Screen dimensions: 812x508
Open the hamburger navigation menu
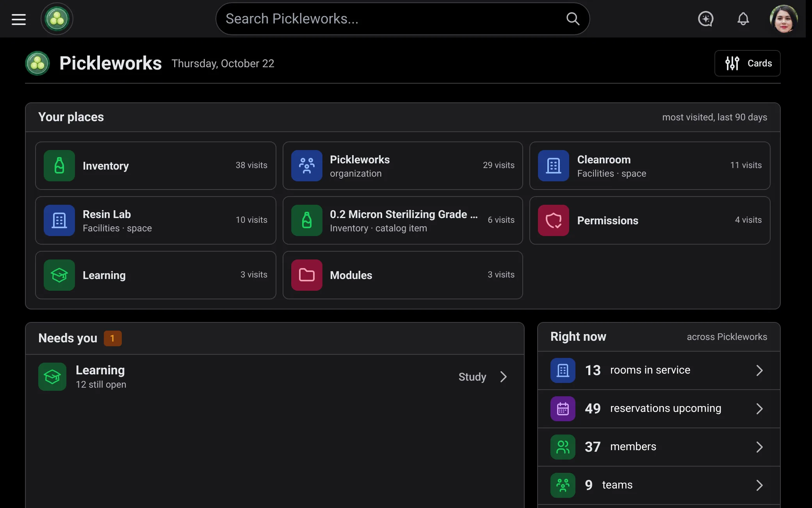19,19
